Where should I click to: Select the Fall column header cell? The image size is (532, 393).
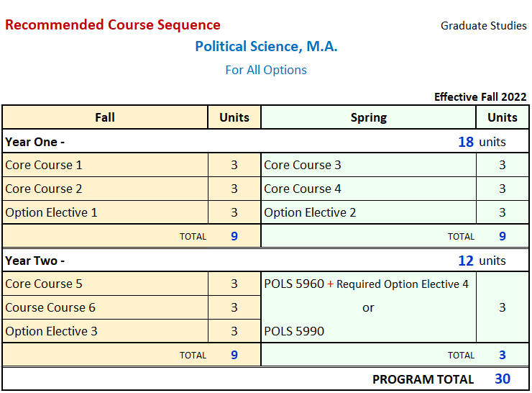pos(105,117)
